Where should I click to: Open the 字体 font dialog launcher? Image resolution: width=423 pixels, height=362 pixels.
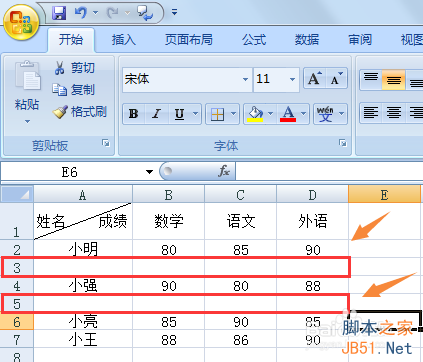click(342, 143)
